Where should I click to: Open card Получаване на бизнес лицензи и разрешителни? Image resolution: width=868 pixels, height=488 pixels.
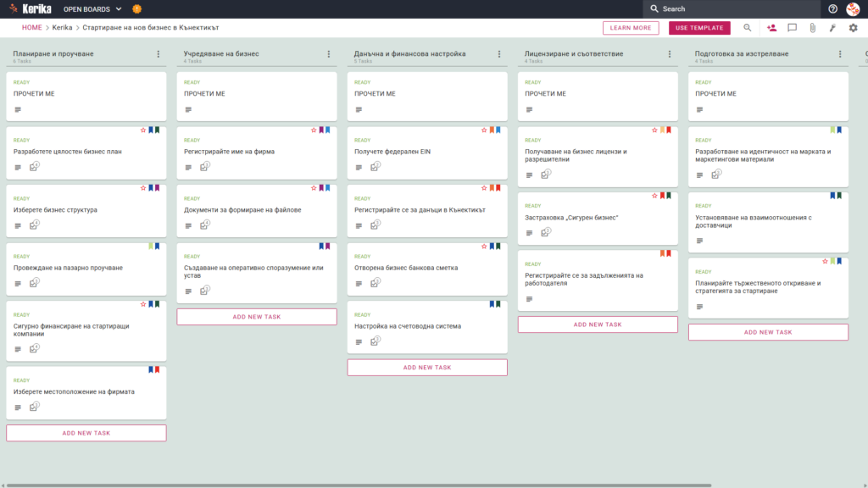(598, 157)
